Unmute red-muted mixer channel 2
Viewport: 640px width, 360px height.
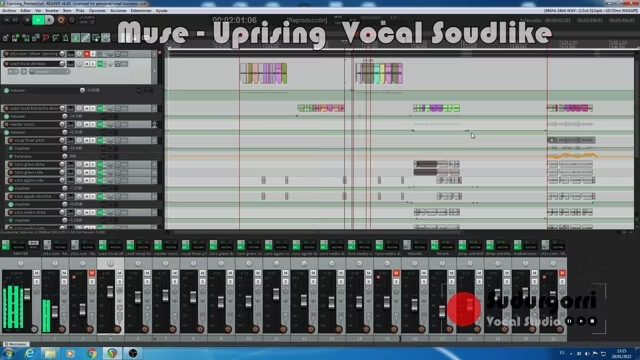92,273
